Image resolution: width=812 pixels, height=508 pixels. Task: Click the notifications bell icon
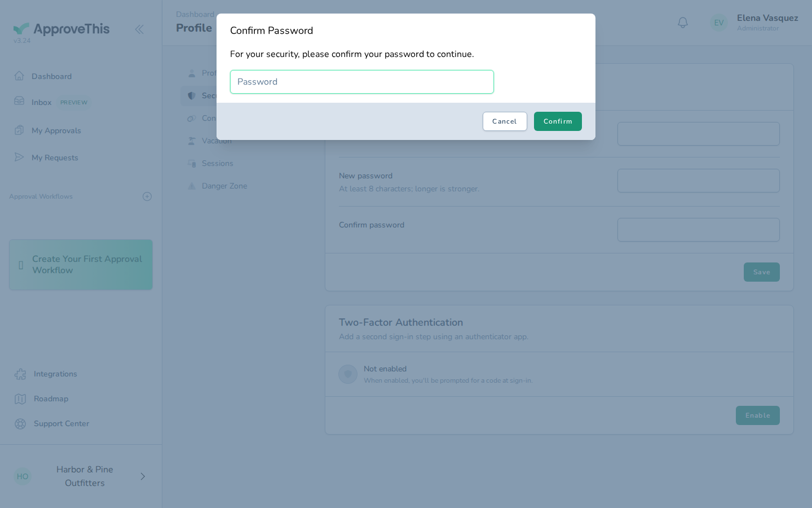point(683,23)
